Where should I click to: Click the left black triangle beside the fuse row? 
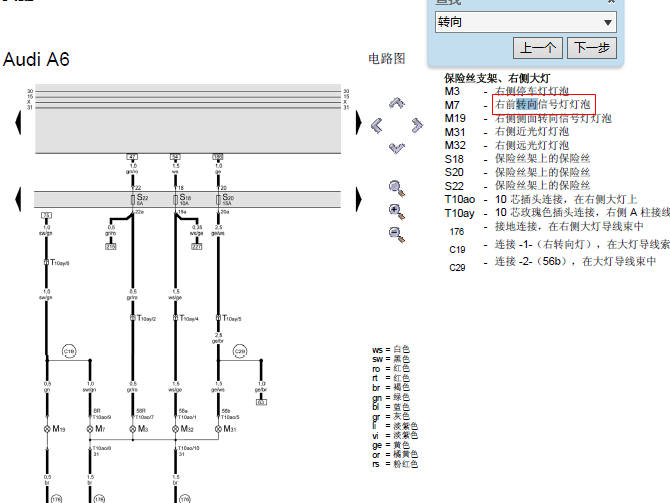pos(18,199)
